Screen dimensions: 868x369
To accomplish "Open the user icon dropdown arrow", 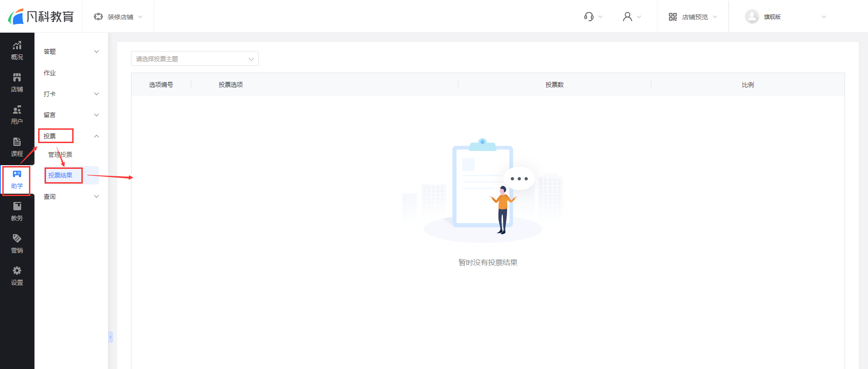I will (639, 17).
